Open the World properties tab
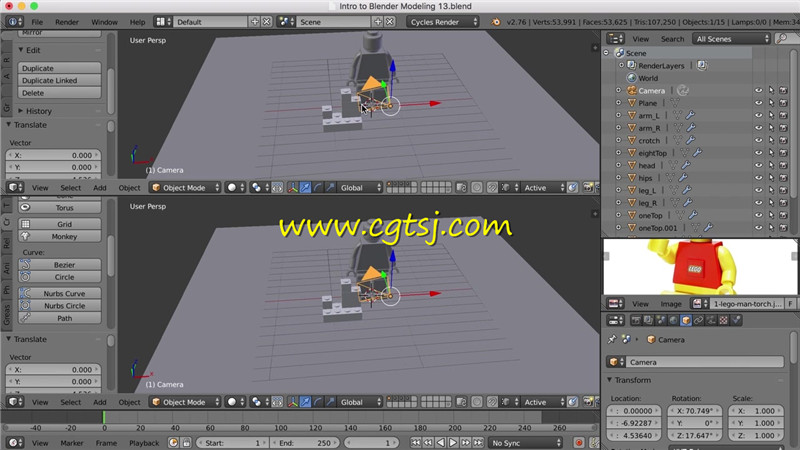The height and width of the screenshot is (450, 800). (673, 320)
